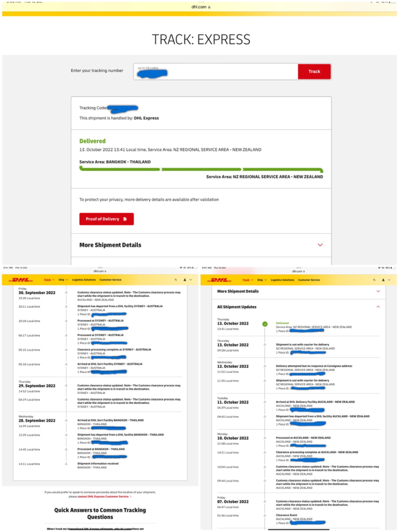Click the green Delivered status heading
Screen dimensions: 399x532
click(93, 141)
